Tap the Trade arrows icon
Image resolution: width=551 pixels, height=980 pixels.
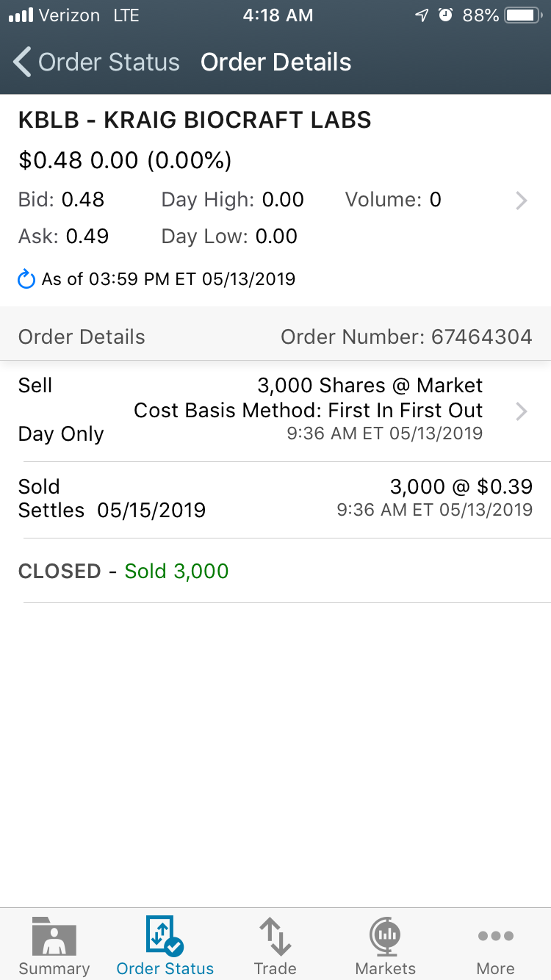pos(275,935)
